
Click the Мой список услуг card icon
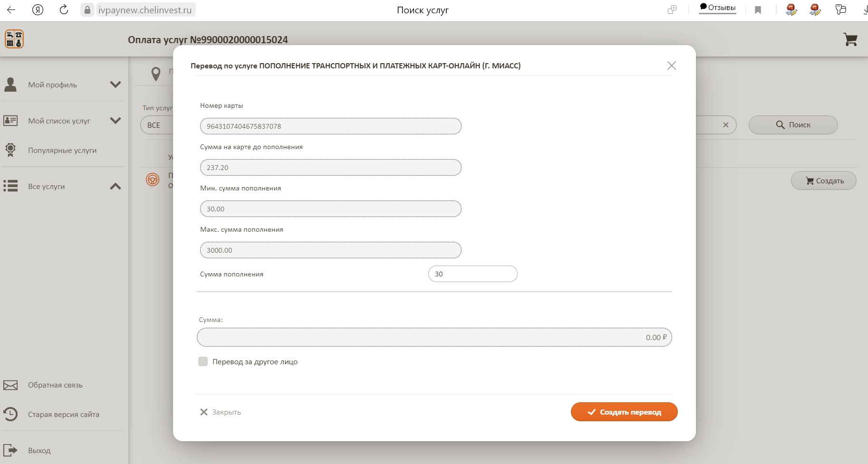pos(10,121)
